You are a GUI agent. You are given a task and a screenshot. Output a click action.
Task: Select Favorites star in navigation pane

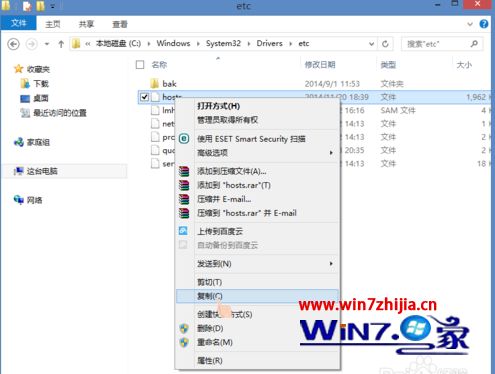[18, 69]
